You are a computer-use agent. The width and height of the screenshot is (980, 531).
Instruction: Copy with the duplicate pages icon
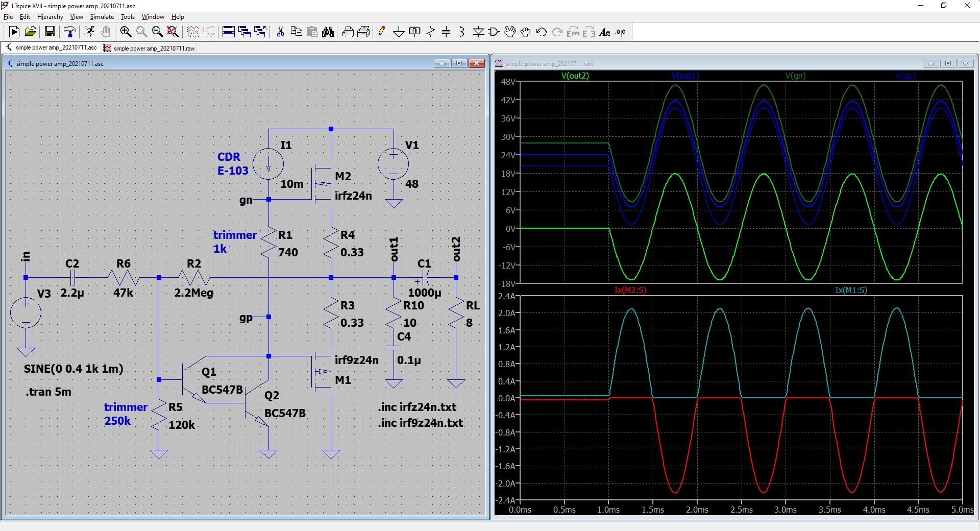click(296, 32)
